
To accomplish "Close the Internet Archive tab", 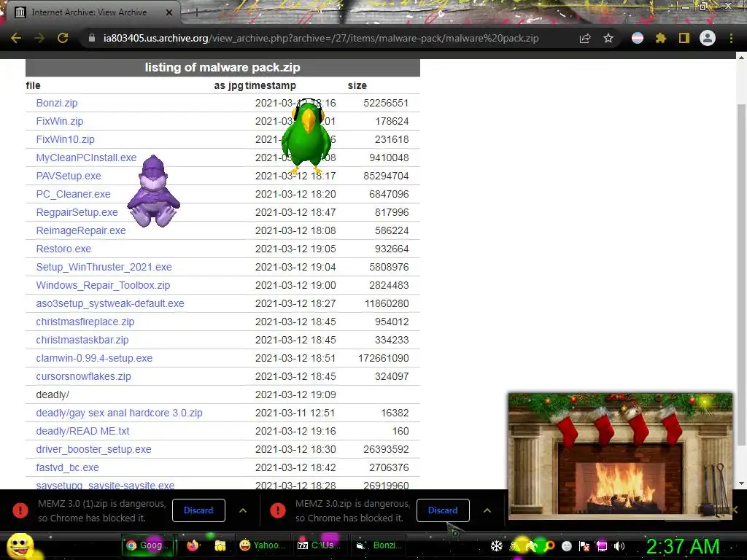I will [x=169, y=12].
